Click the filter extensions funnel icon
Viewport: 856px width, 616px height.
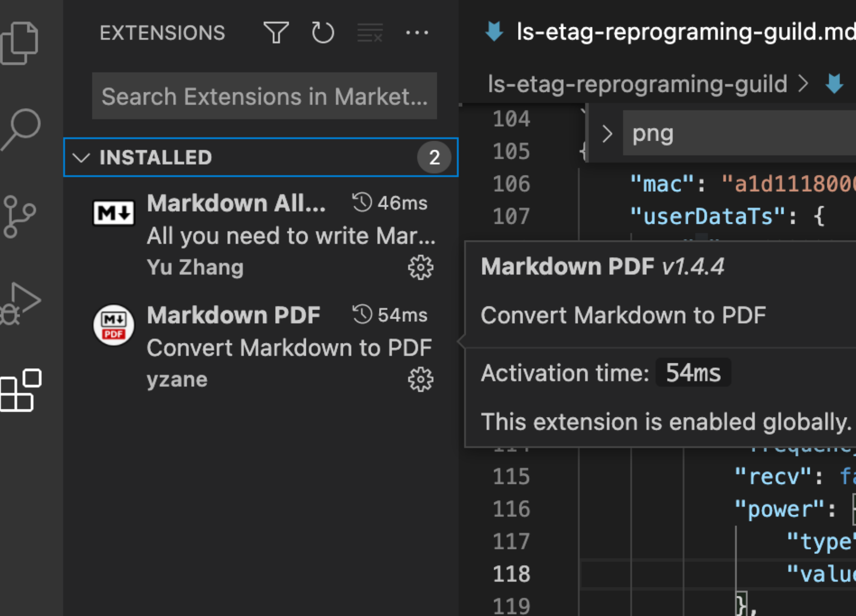tap(276, 33)
